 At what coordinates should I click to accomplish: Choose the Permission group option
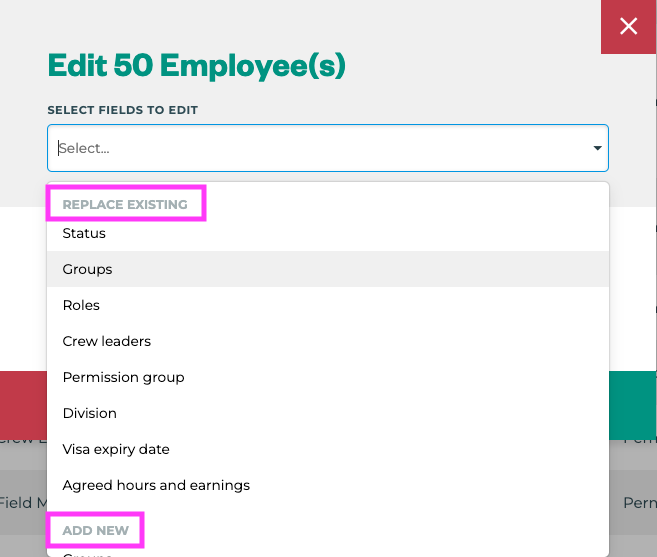(123, 377)
